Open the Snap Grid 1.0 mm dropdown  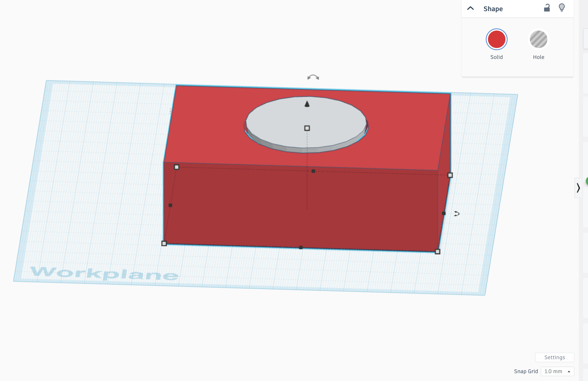557,371
